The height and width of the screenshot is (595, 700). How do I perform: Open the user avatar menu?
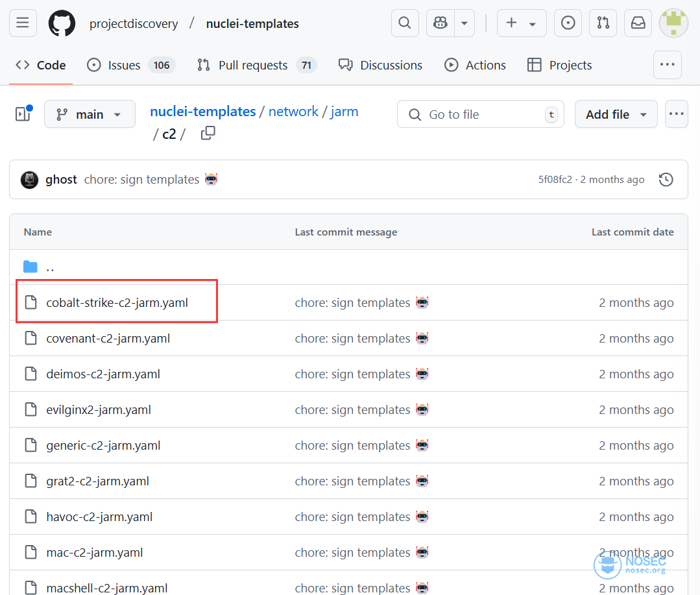pyautogui.click(x=673, y=23)
